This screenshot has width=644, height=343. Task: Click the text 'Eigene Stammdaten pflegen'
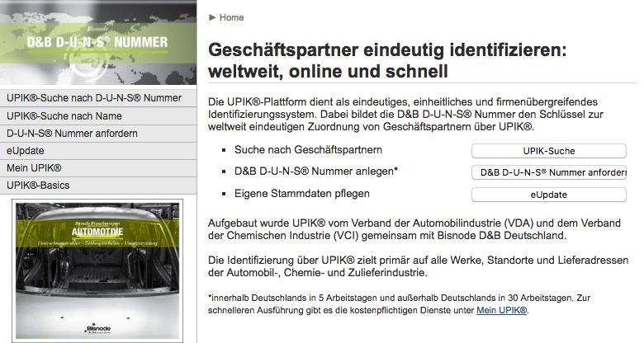[x=302, y=193]
